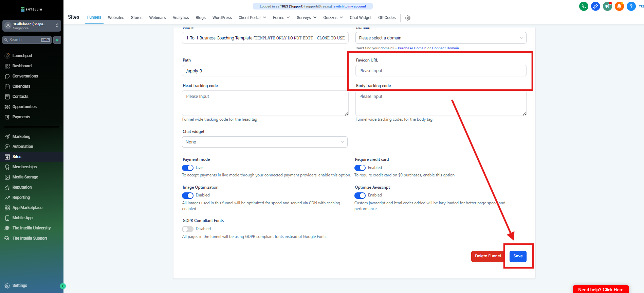Image resolution: width=644 pixels, height=293 pixels.
Task: Click the funnel Name input field
Action: click(265, 38)
